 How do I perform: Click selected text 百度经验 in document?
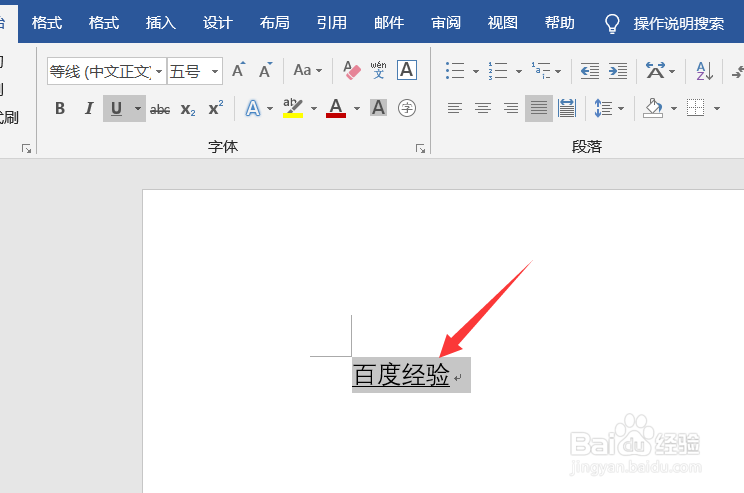401,375
